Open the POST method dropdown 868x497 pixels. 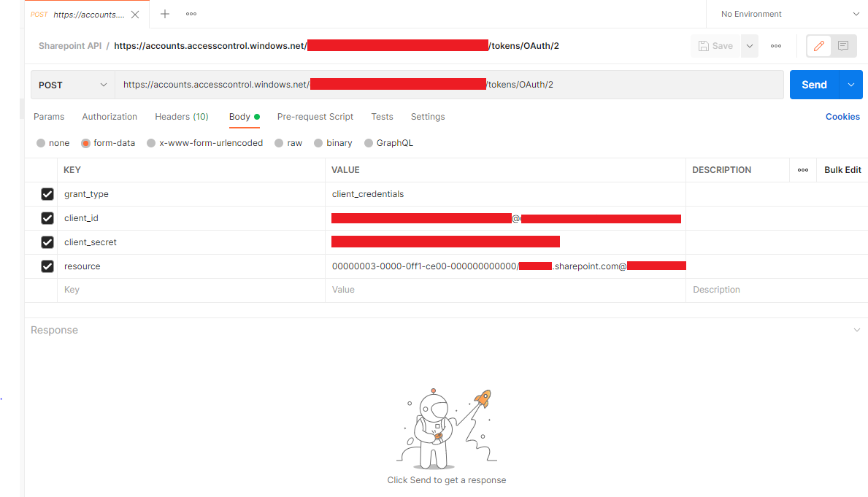72,85
